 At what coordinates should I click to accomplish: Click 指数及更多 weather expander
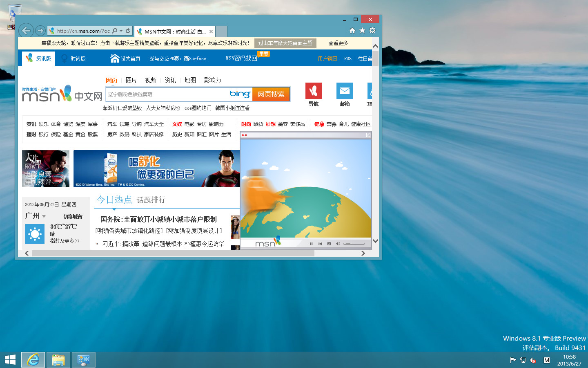pyautogui.click(x=65, y=241)
